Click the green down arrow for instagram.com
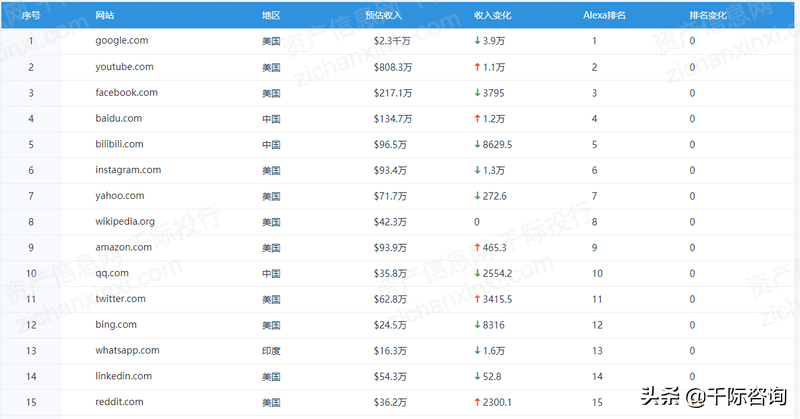This screenshot has height=419, width=800. click(477, 170)
